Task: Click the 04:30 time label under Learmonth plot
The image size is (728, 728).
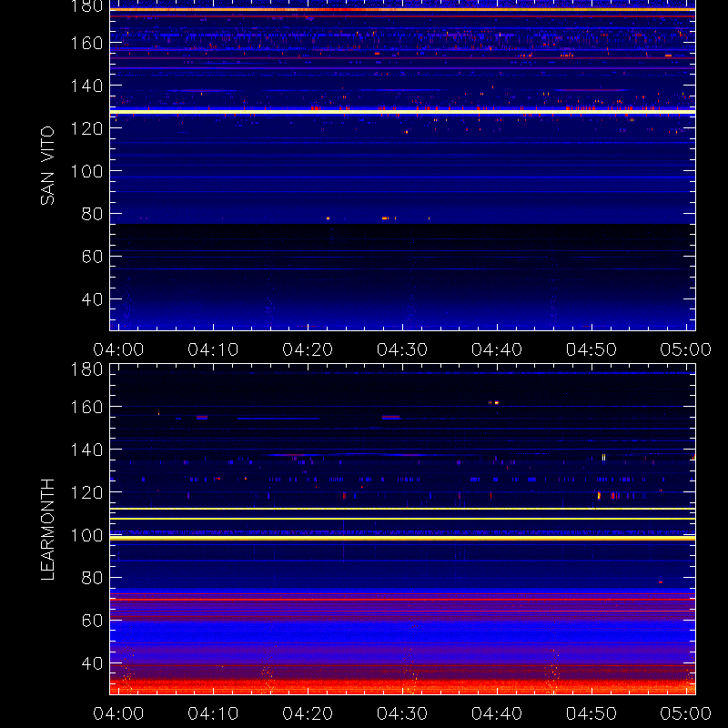Action: (402, 713)
